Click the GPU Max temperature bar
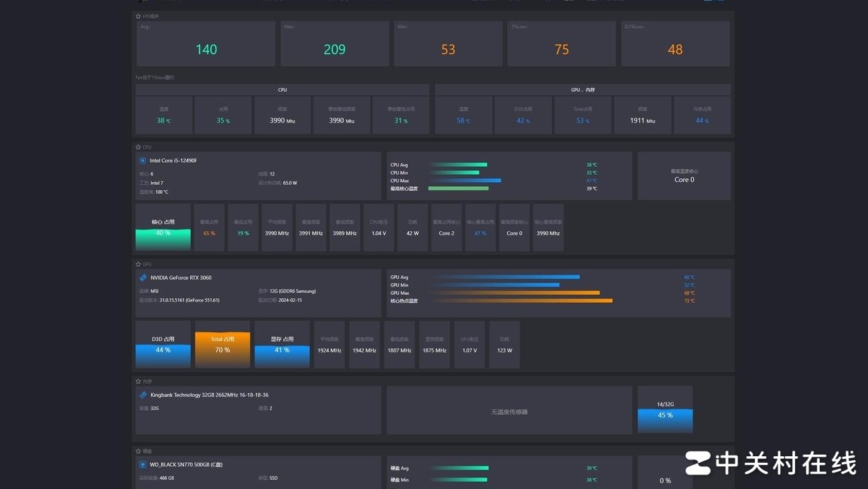This screenshot has width=868, height=489. tap(514, 293)
